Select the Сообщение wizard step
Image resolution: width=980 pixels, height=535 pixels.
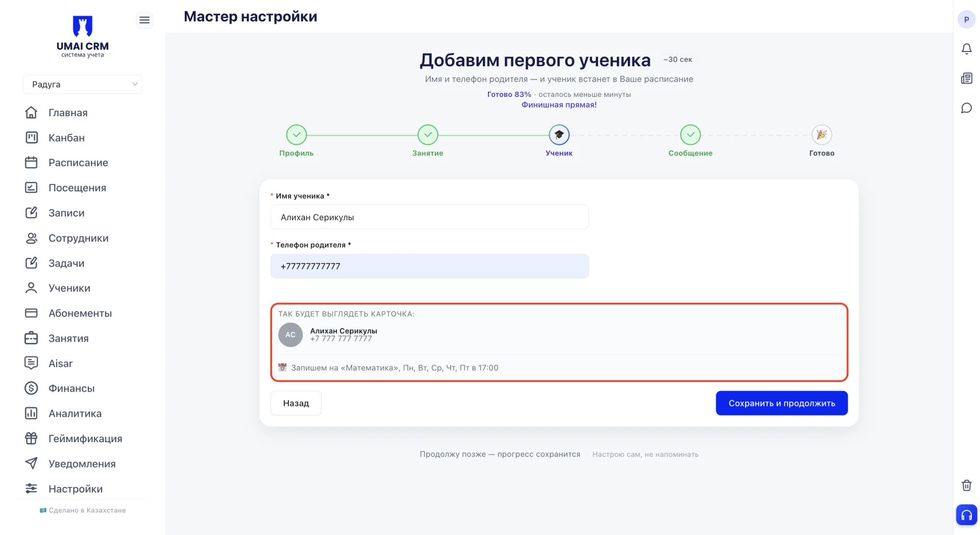[x=690, y=141]
